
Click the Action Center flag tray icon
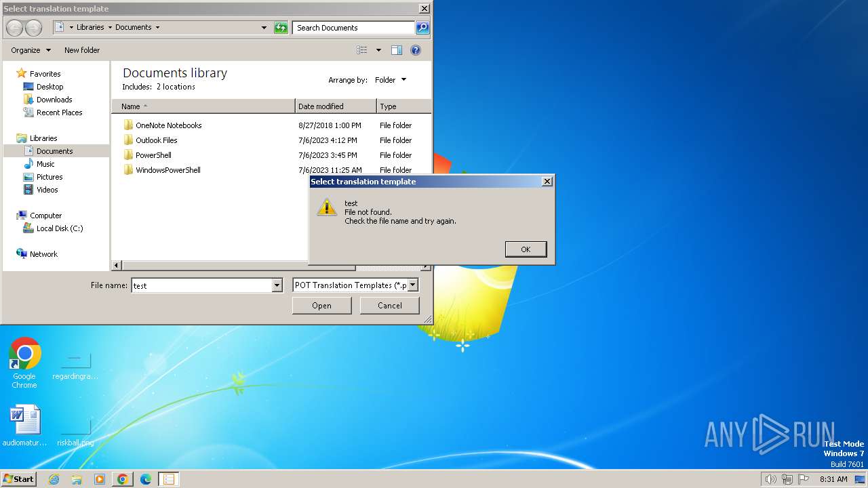pos(804,479)
